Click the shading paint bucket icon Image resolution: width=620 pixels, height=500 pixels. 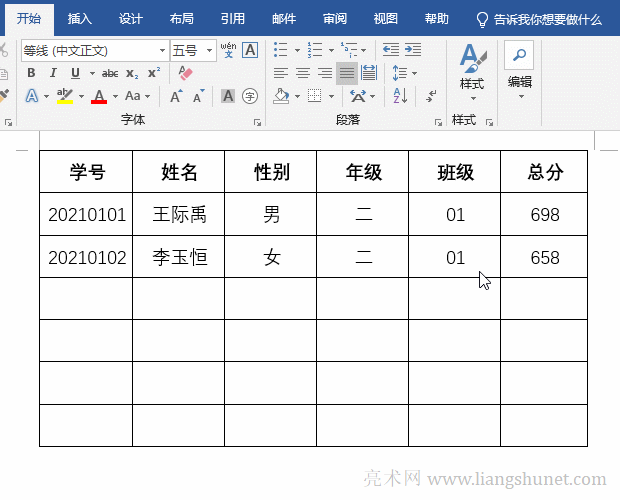[281, 96]
